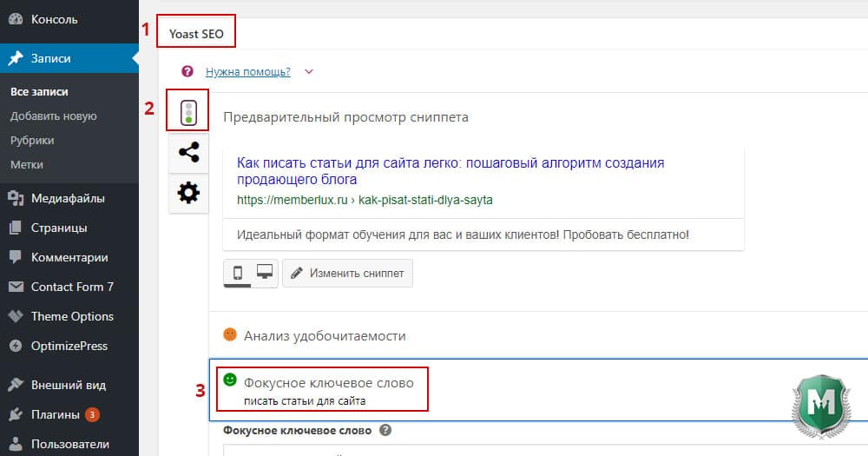Image resolution: width=868 pixels, height=456 pixels.
Task: Open the Консоль dashboard icon
Action: (16, 19)
